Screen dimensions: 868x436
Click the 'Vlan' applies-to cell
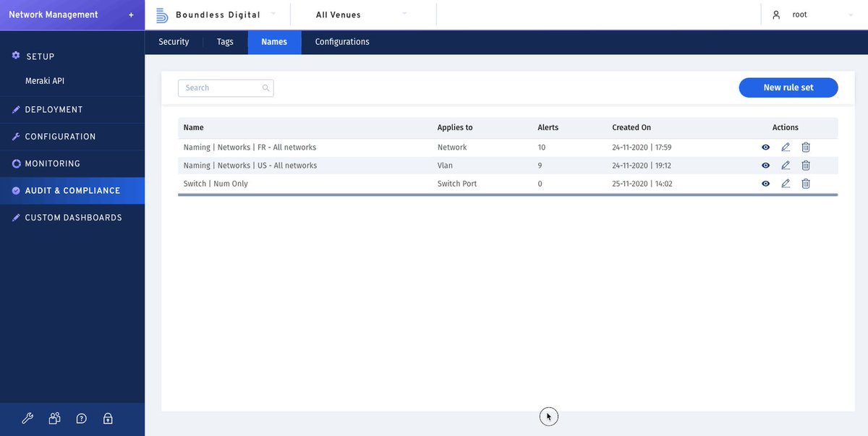[445, 166]
